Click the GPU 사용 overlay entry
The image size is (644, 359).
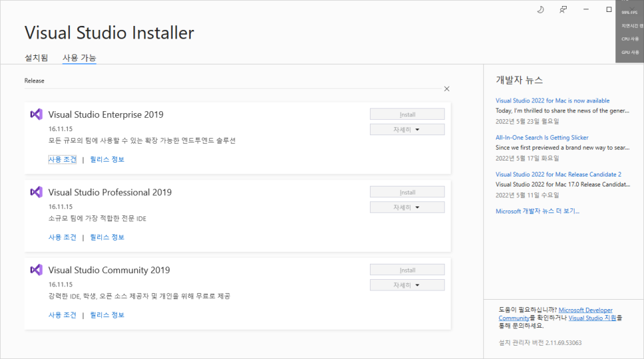630,53
